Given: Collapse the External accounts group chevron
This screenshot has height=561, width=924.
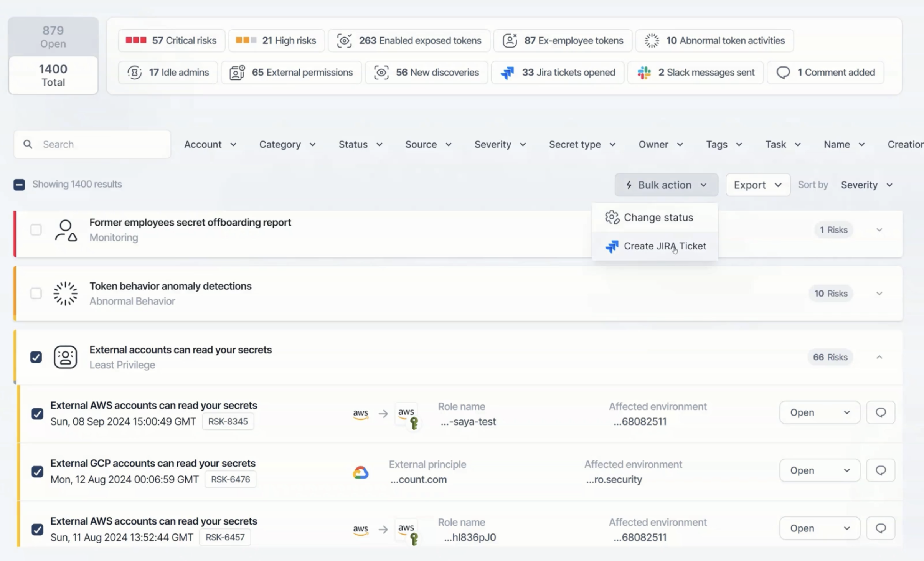Looking at the screenshot, I should coord(879,357).
